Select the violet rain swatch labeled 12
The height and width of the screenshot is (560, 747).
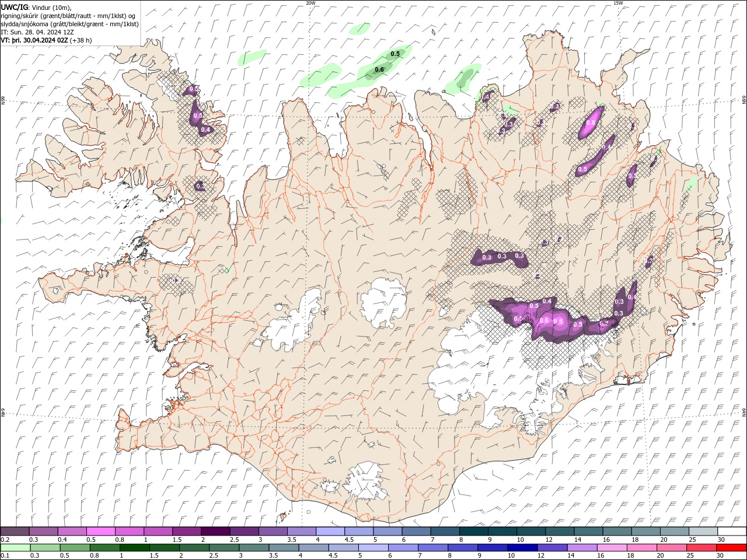[552, 548]
